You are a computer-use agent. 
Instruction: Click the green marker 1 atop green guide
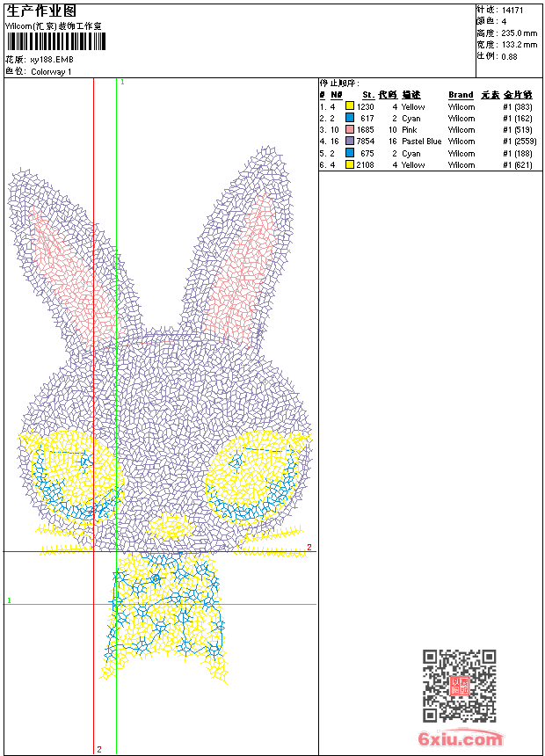click(x=121, y=82)
